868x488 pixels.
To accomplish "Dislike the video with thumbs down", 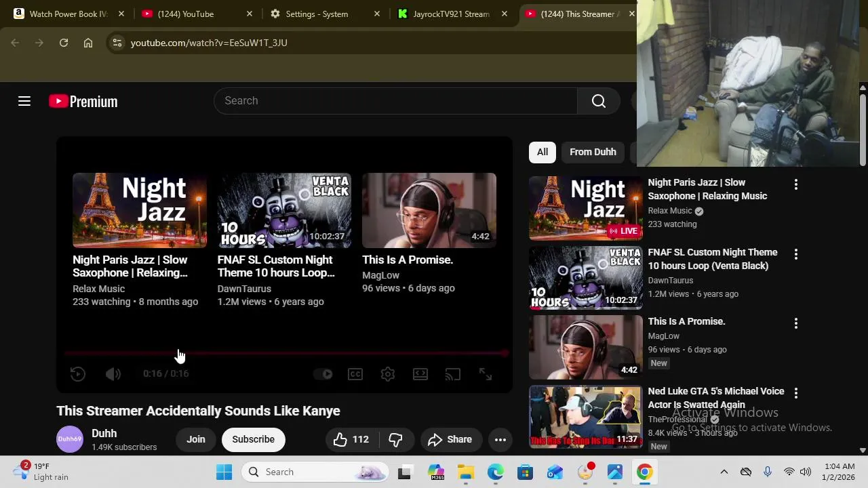I will pyautogui.click(x=396, y=439).
